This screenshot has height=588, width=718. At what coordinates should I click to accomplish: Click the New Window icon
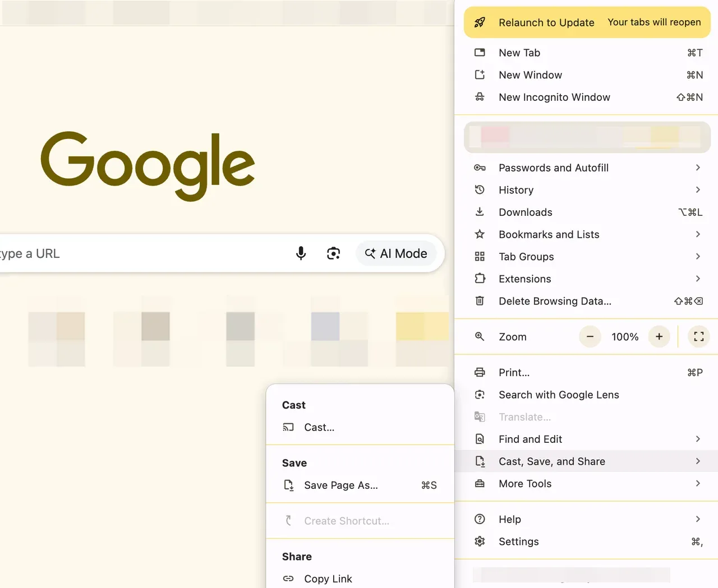point(480,75)
